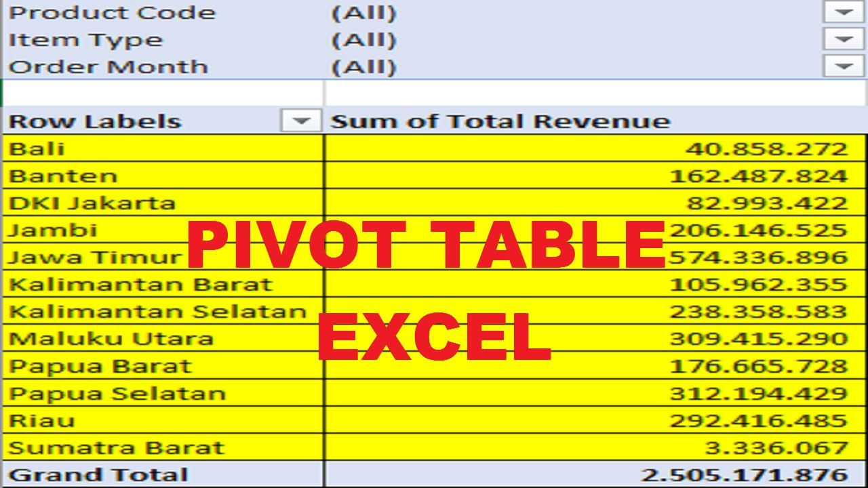This screenshot has width=868, height=488.
Task: Click the Riau value 292.416.485
Action: (759, 420)
